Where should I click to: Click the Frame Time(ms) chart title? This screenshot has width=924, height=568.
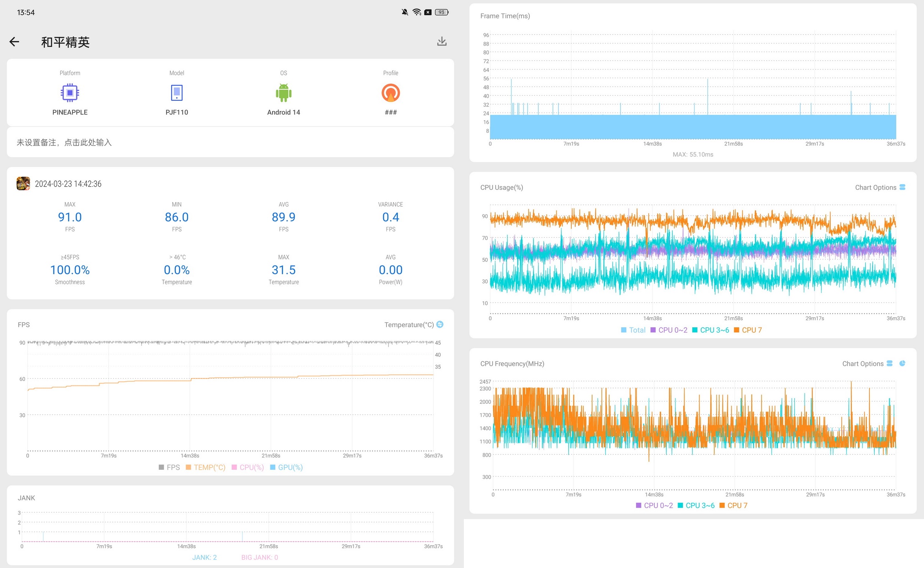coord(505,16)
